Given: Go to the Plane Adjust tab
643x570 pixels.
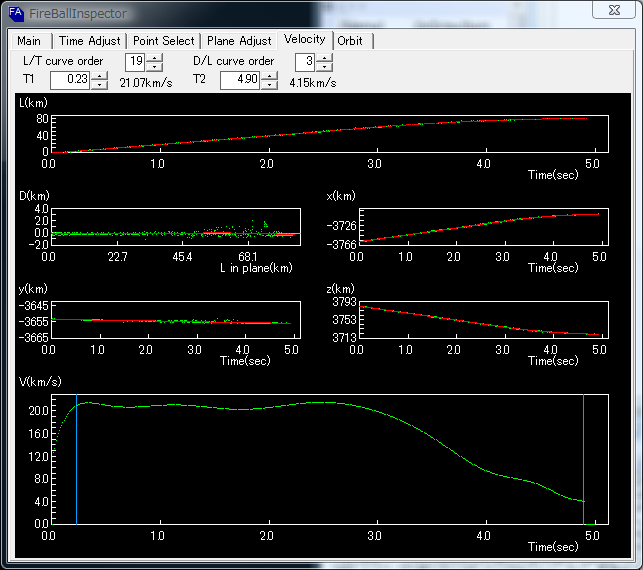Looking at the screenshot, I should click(x=239, y=41).
